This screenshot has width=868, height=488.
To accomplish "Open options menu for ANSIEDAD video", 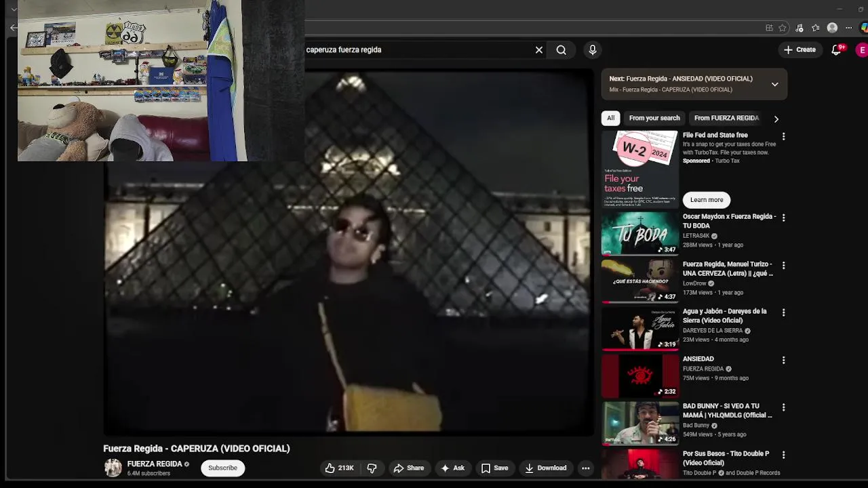I will click(783, 360).
